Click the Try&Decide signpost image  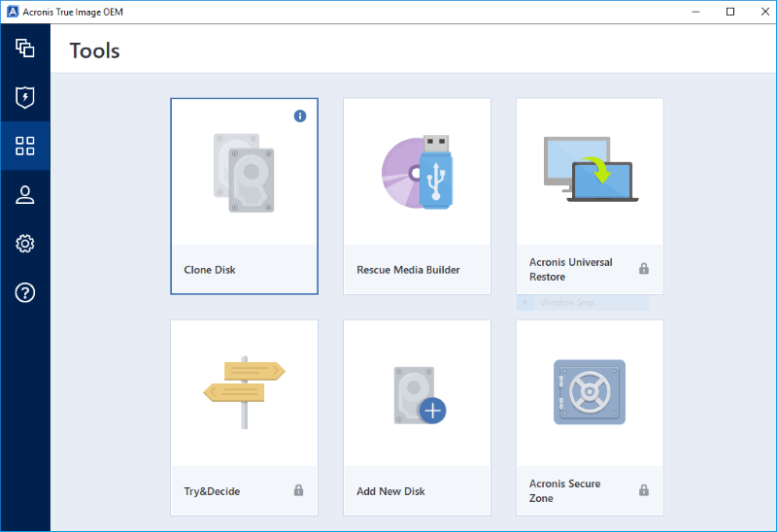click(x=245, y=392)
